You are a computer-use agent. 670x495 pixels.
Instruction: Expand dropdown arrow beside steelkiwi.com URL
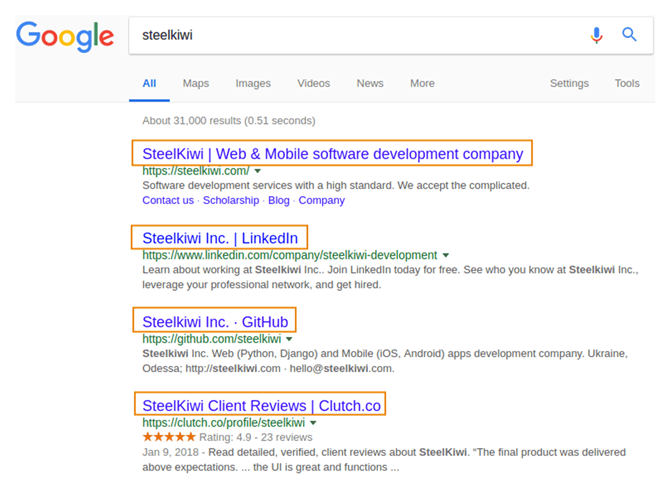click(x=258, y=171)
